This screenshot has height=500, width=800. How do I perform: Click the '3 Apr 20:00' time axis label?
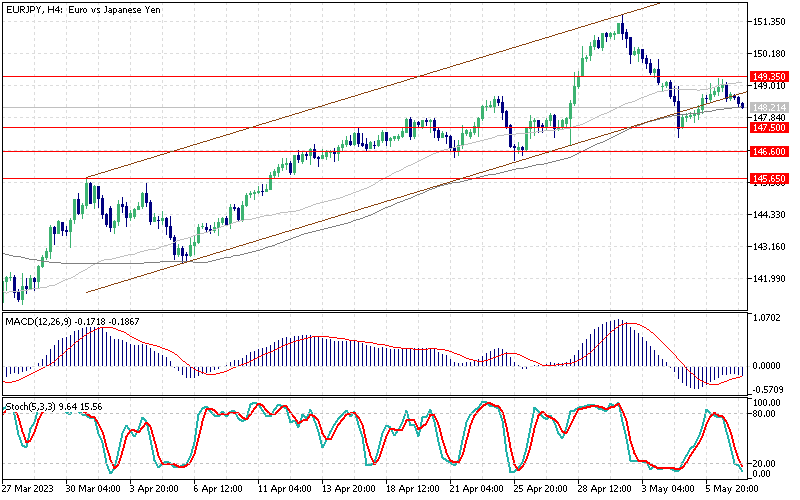point(155,489)
